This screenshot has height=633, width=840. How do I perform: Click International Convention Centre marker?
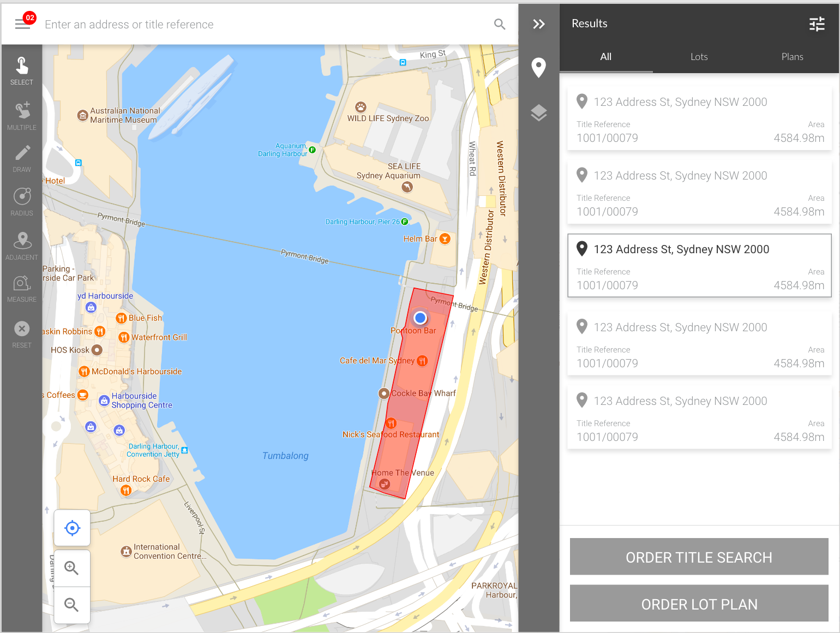point(126,551)
